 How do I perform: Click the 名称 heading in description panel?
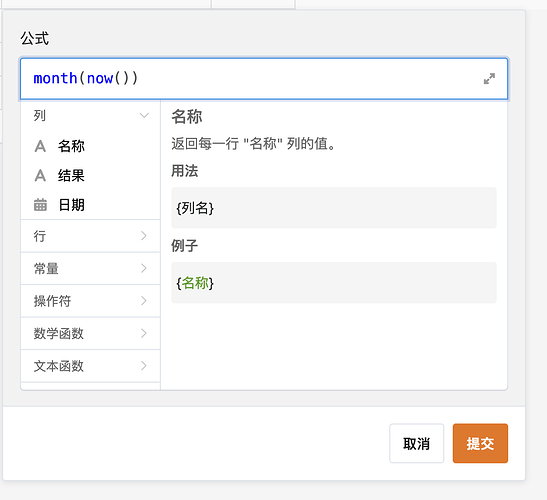(x=187, y=117)
